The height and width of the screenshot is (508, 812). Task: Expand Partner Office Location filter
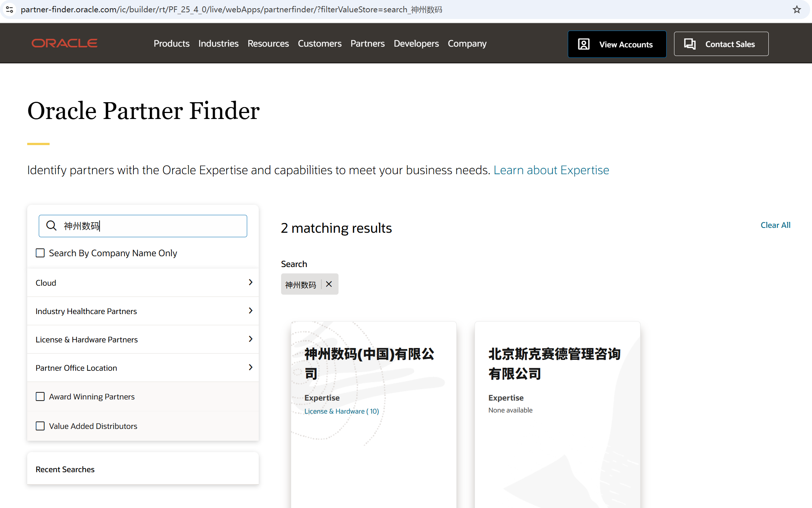251,367
